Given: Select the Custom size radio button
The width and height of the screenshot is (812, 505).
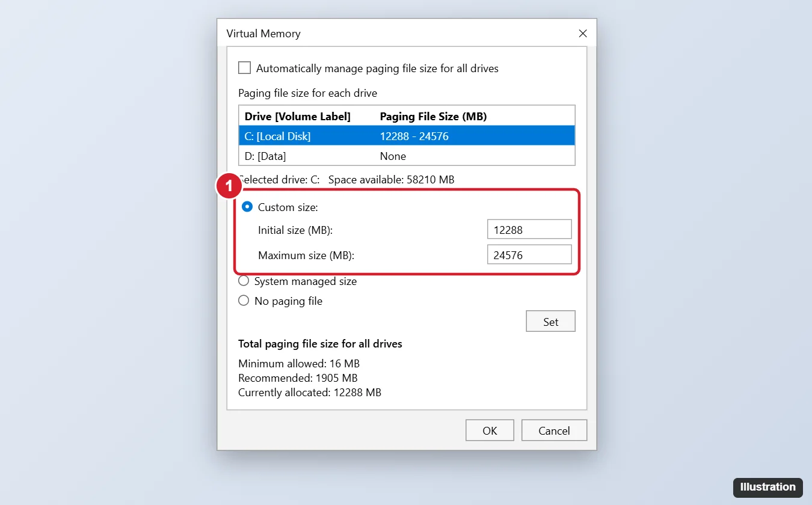Looking at the screenshot, I should [247, 207].
